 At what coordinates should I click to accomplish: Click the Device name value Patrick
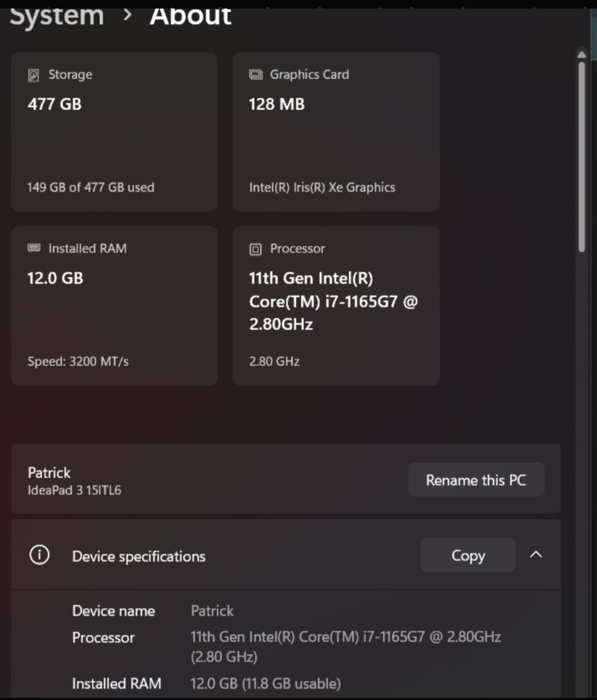point(212,610)
